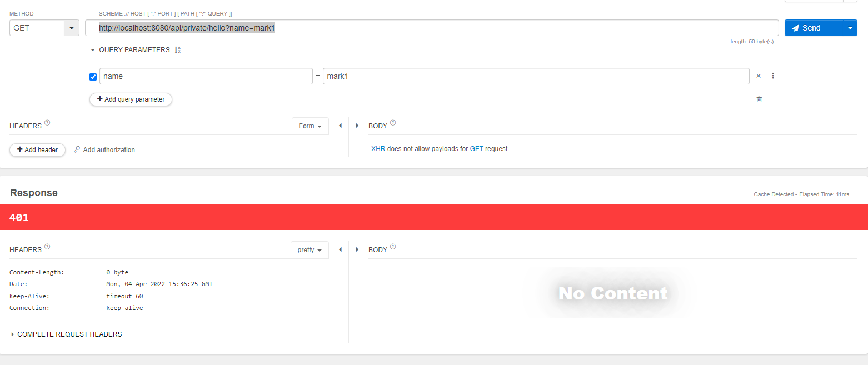
Task: Click the XHR link in body message
Action: click(378, 149)
